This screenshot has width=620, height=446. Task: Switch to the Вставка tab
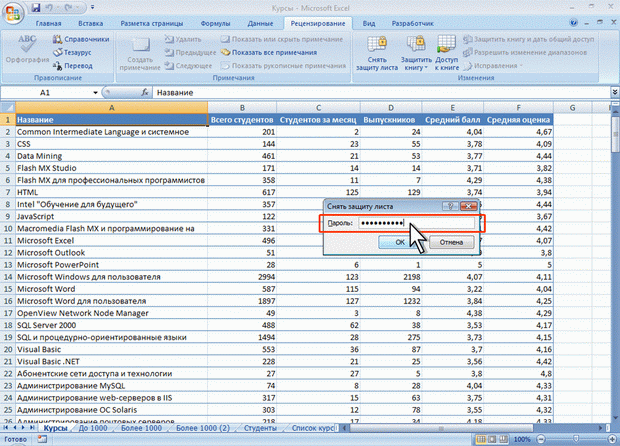[91, 23]
